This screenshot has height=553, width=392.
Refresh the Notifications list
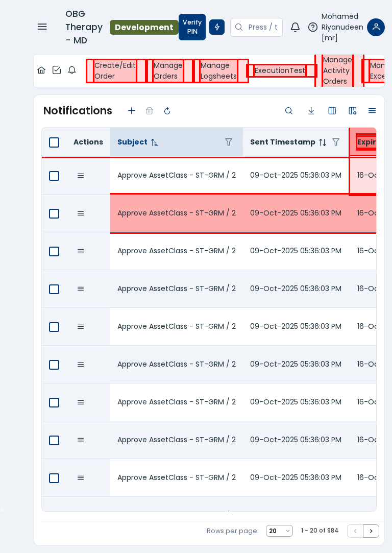point(167,111)
